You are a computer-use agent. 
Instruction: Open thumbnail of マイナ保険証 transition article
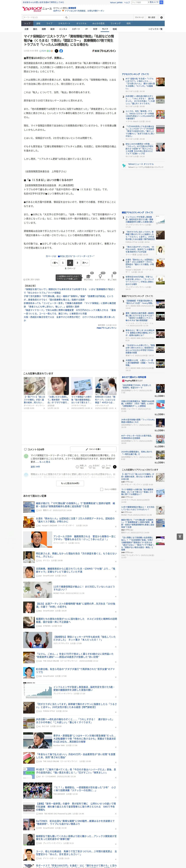click(82, 386)
